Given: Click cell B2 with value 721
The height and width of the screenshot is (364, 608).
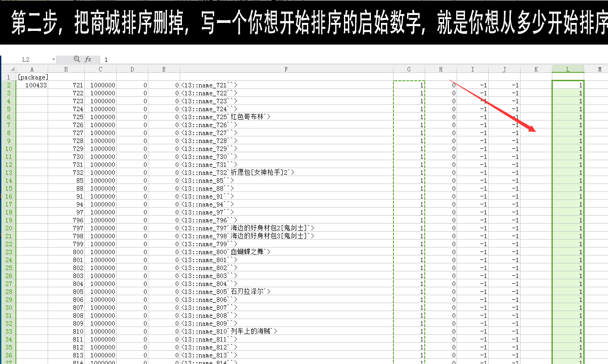Looking at the screenshot, I should click(66, 85).
